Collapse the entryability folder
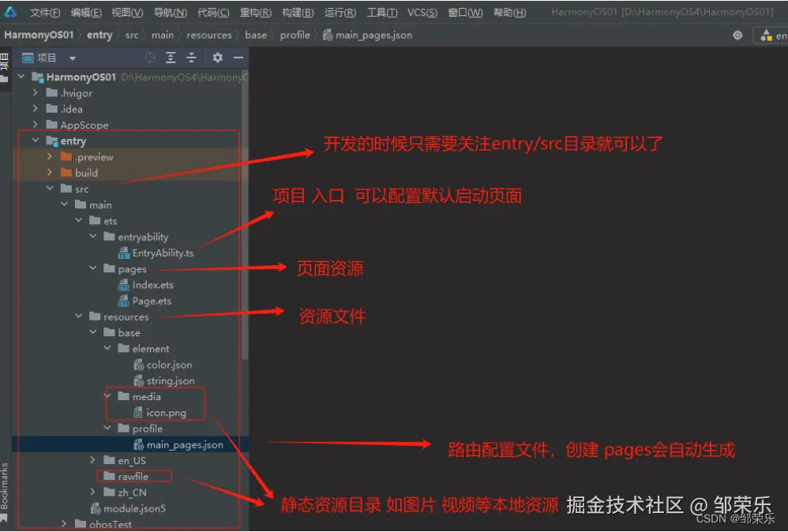Screen dimensions: 788x532 (93, 236)
